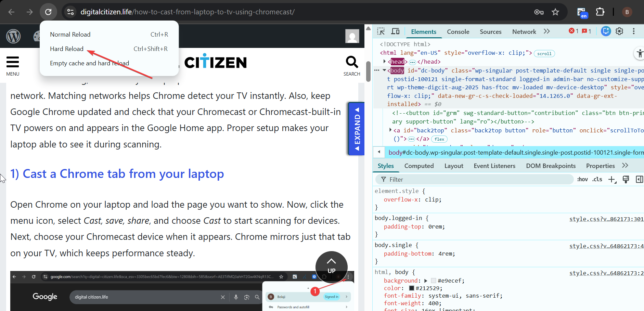This screenshot has height=311, width=644.
Task: Open the Chrome profile B avatar
Action: (x=627, y=12)
